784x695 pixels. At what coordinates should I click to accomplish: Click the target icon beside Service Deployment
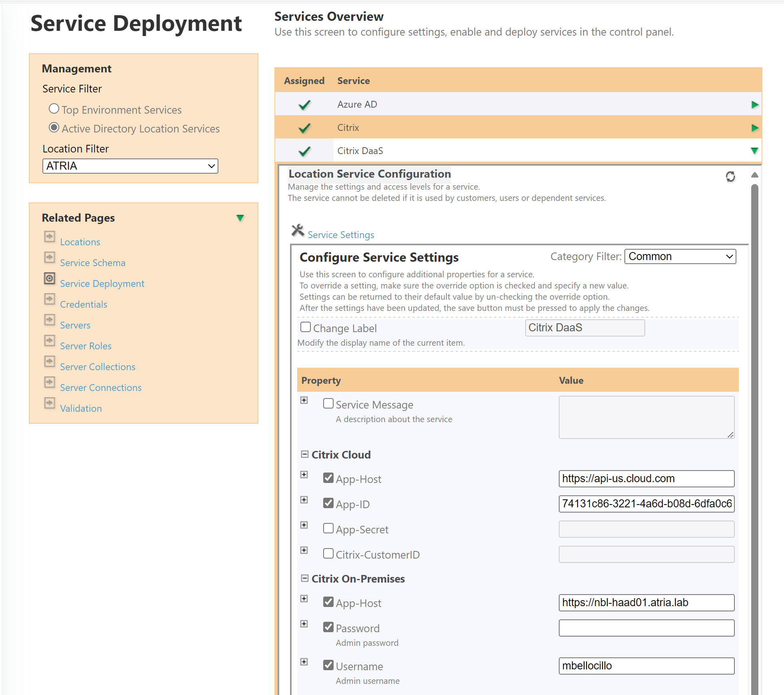pos(50,278)
